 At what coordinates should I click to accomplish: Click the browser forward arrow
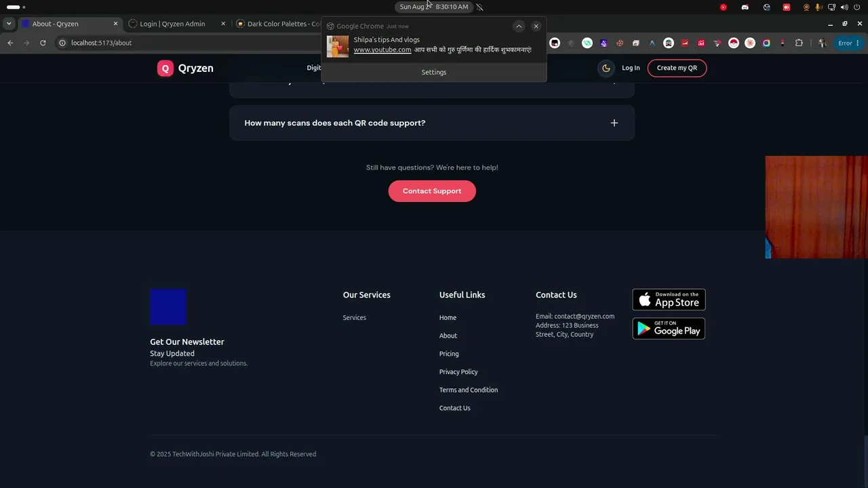click(x=26, y=43)
